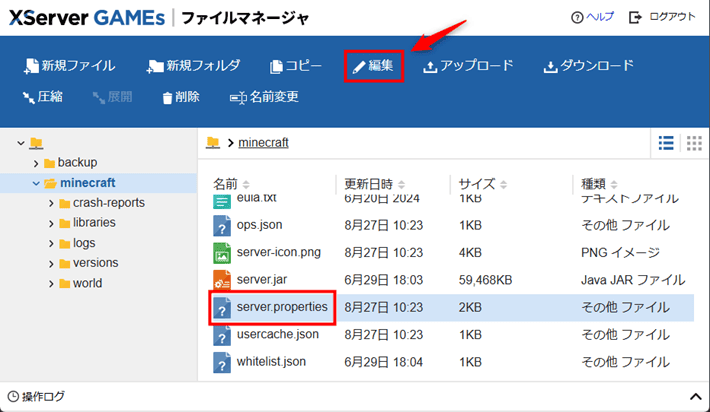This screenshot has width=710, height=412.
Task: Click the Java JAR ファイル type cell
Action: 633,280
